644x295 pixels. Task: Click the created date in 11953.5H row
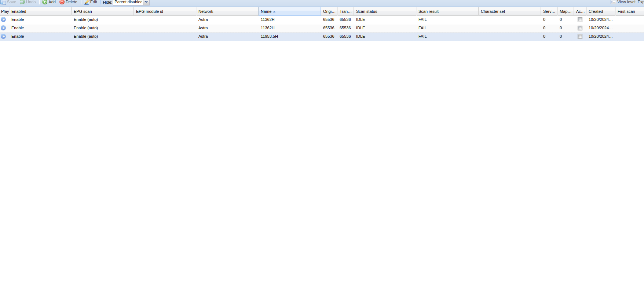pyautogui.click(x=601, y=36)
